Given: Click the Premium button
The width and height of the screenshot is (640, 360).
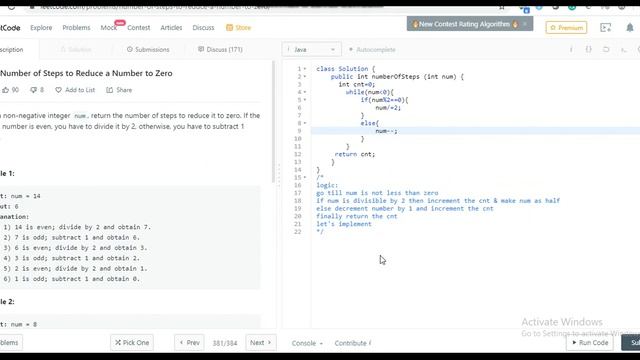Looking at the screenshot, I should click(x=567, y=28).
